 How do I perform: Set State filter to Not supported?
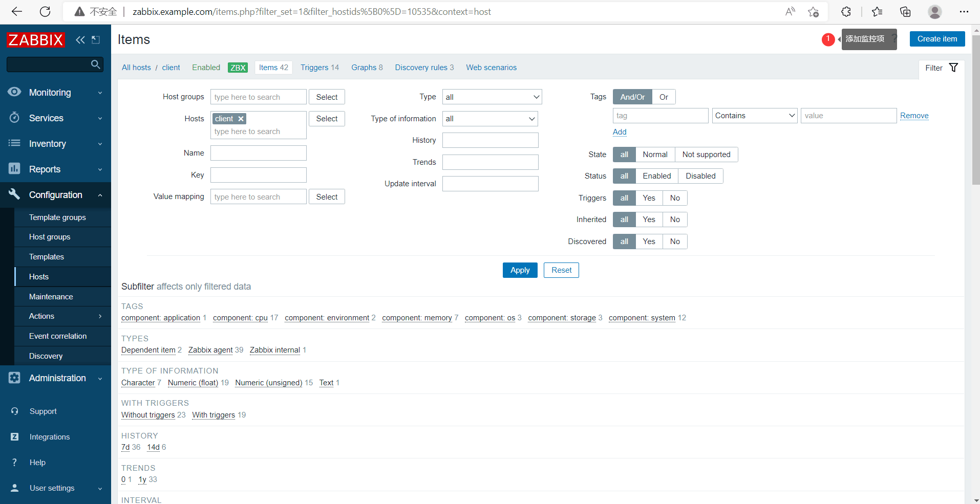[x=706, y=155]
